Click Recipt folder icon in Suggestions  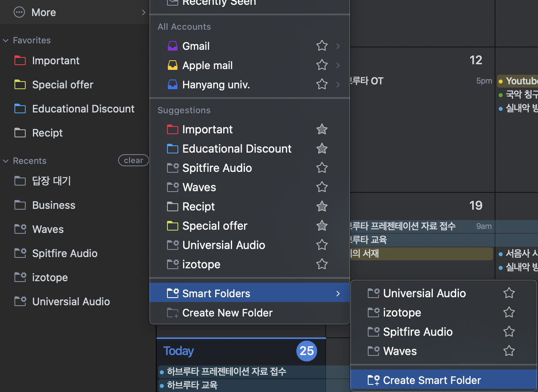coord(173,206)
